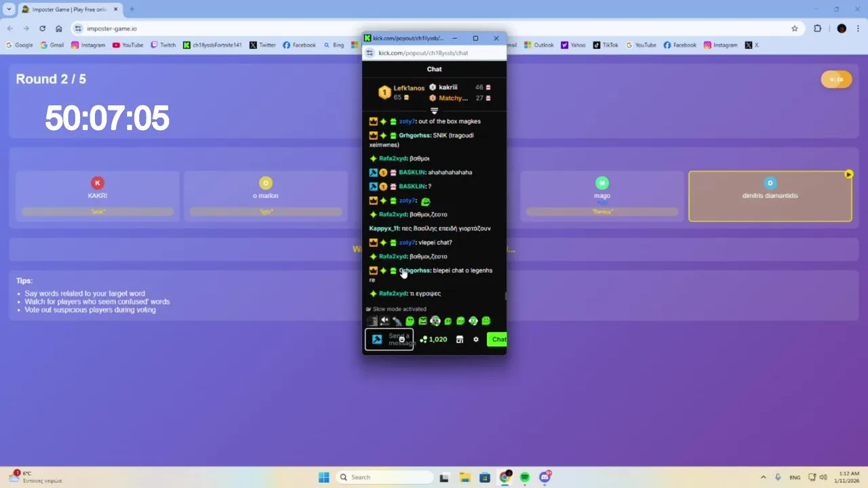868x488 pixels.
Task: Open the Chrome profile avatar
Action: pos(842,28)
